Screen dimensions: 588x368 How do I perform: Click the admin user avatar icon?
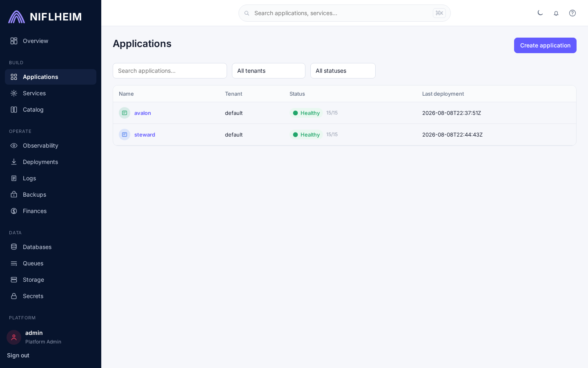pyautogui.click(x=14, y=337)
